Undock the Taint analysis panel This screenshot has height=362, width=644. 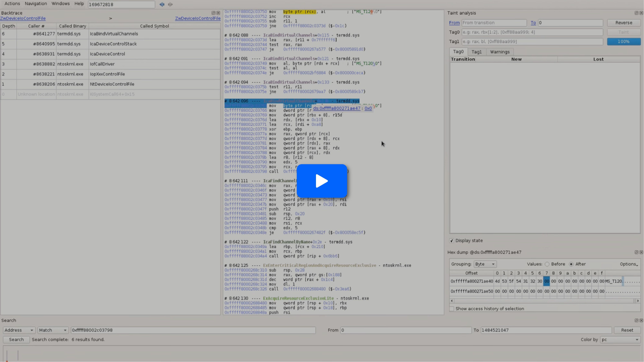click(x=636, y=13)
